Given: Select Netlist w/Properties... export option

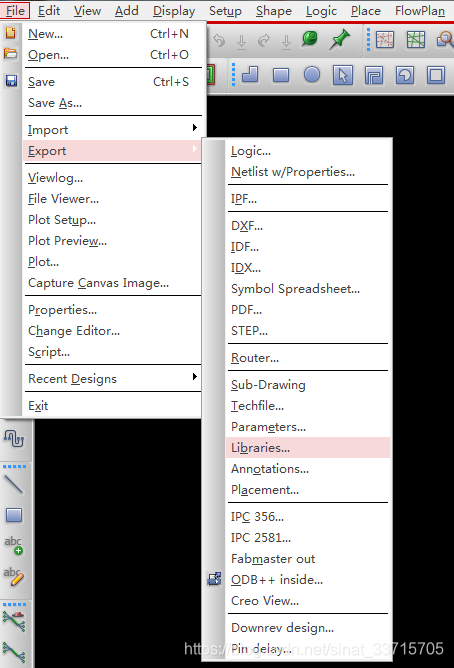Looking at the screenshot, I should (x=308, y=172).
